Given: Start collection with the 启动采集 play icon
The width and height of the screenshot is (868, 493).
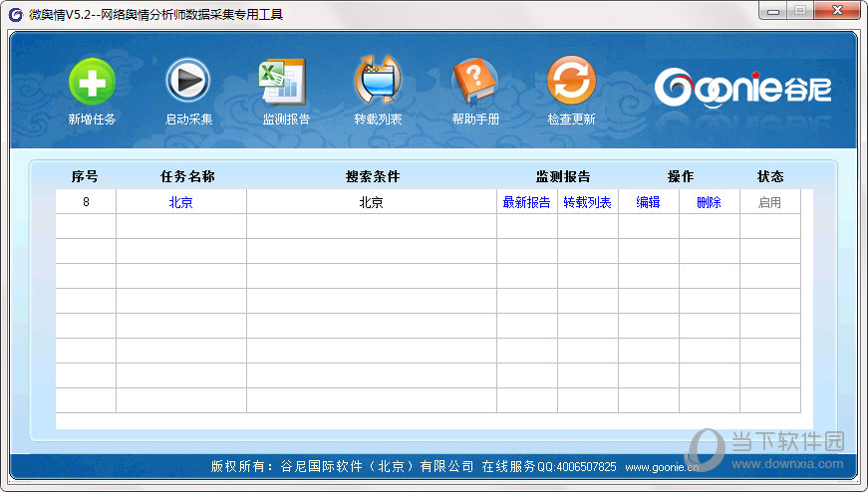Looking at the screenshot, I should (188, 82).
